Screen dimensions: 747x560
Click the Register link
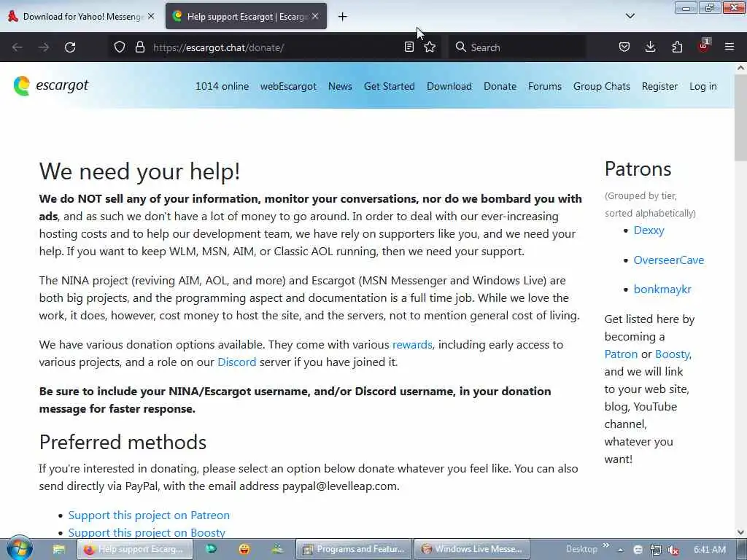coord(659,86)
